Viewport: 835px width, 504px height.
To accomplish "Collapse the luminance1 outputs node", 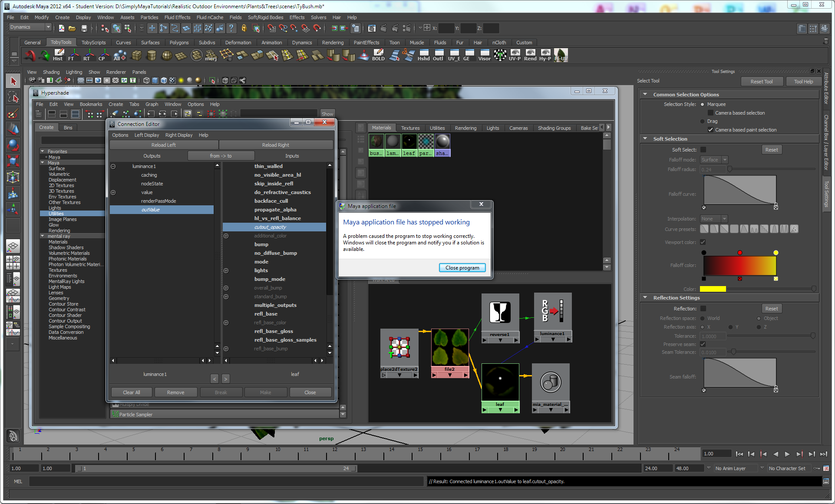I will coord(113,166).
